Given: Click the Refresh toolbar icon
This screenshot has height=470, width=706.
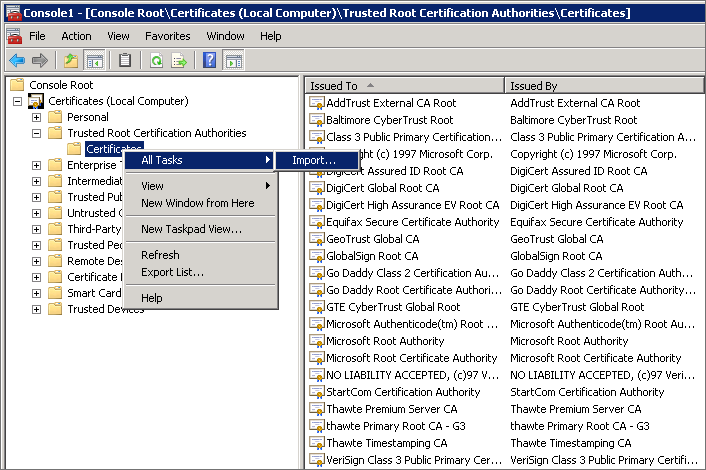Looking at the screenshot, I should point(156,60).
